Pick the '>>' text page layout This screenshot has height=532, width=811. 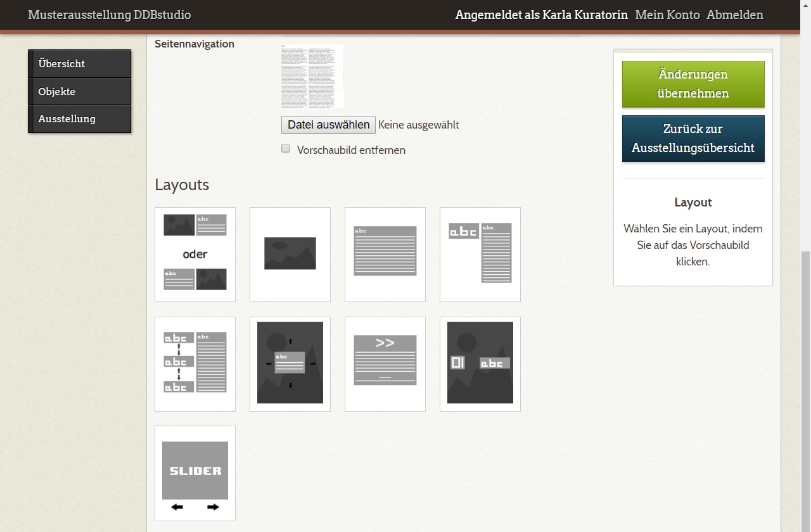coord(385,364)
